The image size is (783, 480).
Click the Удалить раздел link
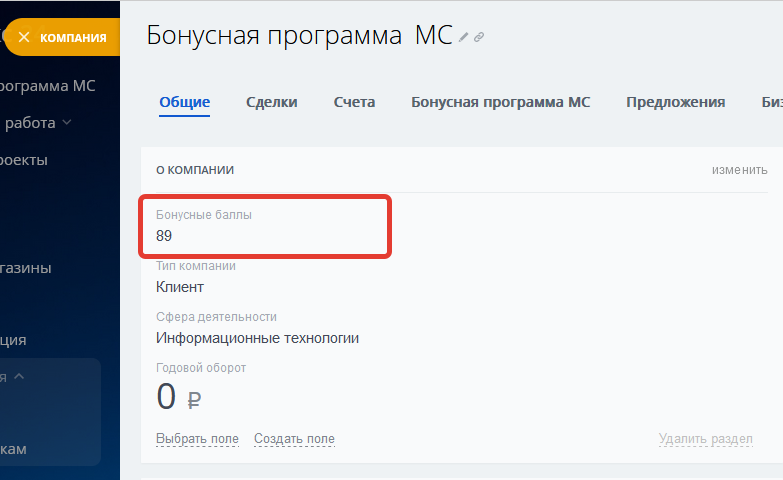pos(705,439)
